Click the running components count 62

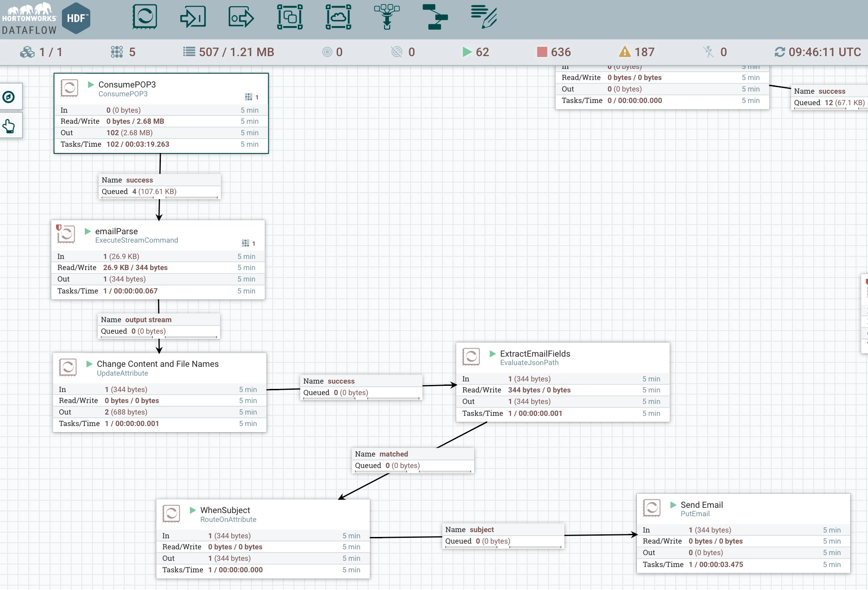[x=476, y=52]
